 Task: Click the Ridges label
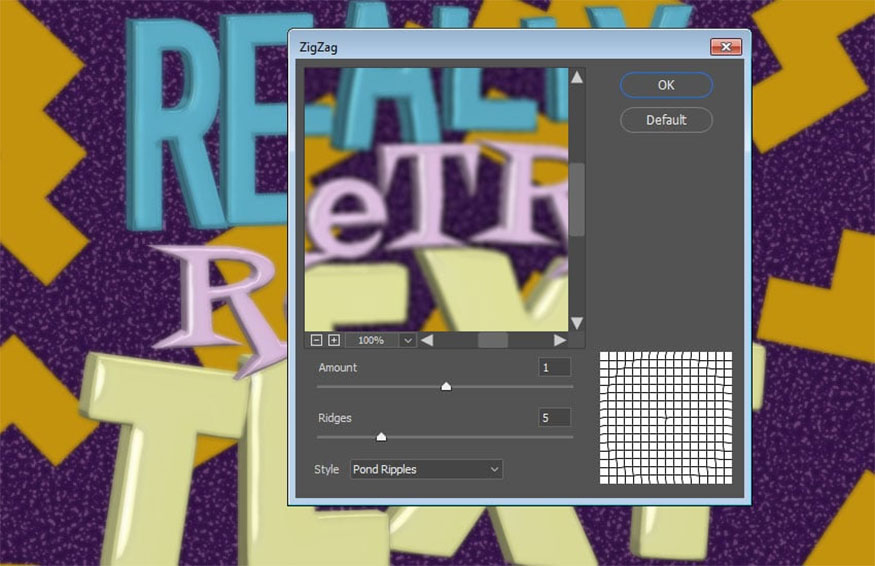(335, 418)
